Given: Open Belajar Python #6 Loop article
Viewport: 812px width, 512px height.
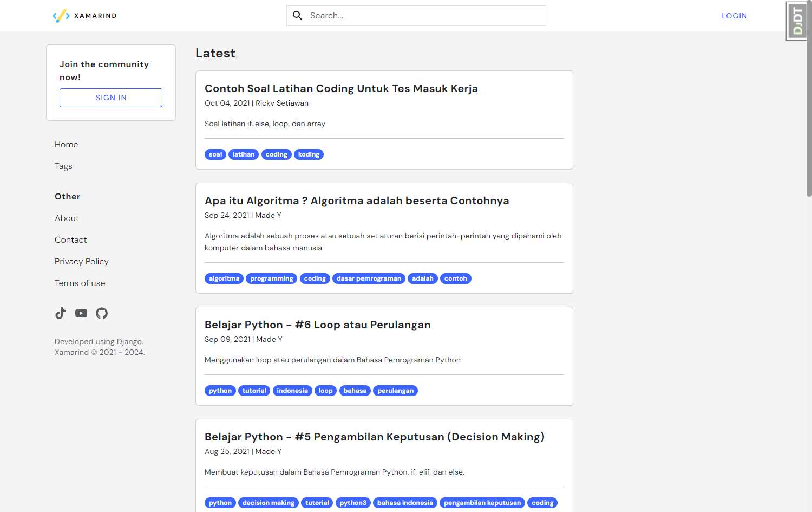Looking at the screenshot, I should click(318, 325).
